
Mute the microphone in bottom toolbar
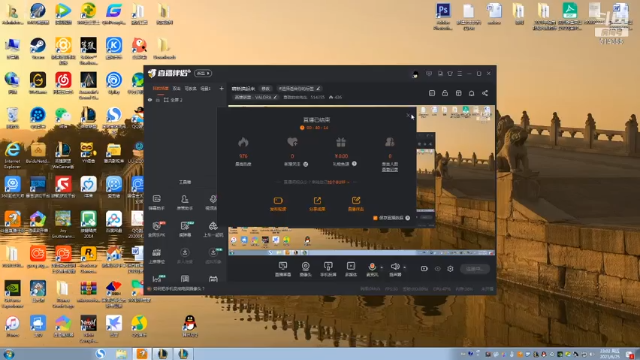tap(372, 267)
